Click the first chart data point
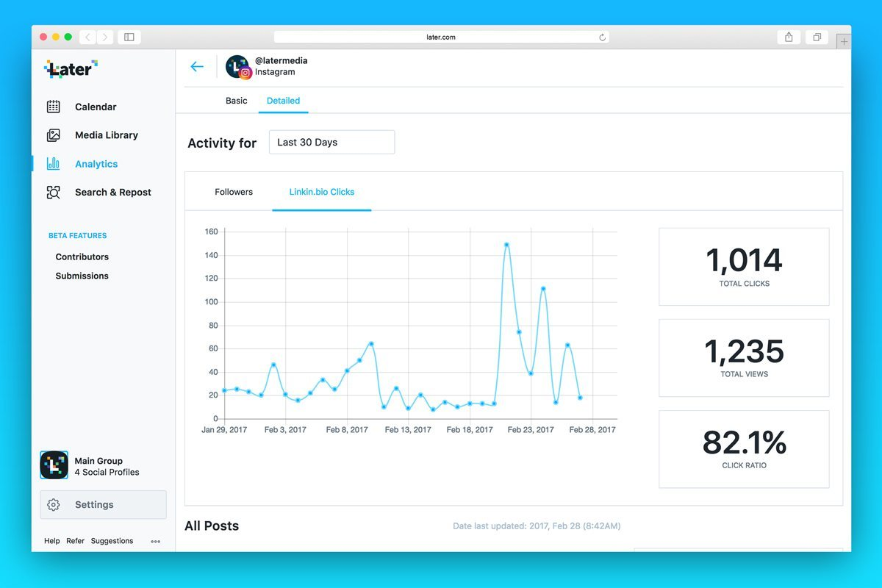Screen dimensions: 882x588 click(224, 391)
